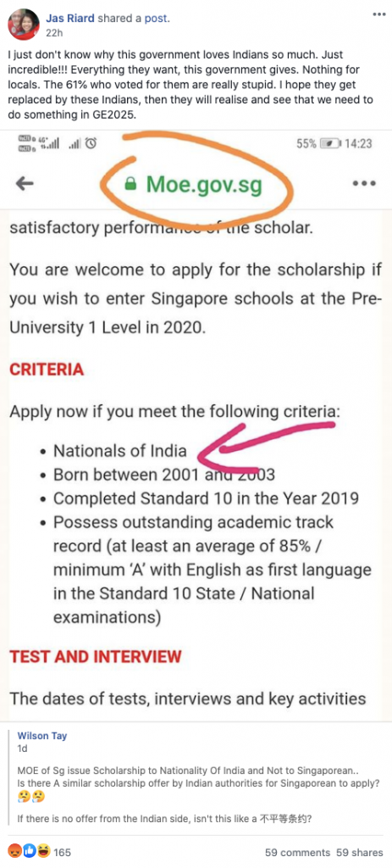This screenshot has height=868, width=392.
Task: Click the green padlock icon beside Moe.gov.sg
Action: [x=130, y=184]
